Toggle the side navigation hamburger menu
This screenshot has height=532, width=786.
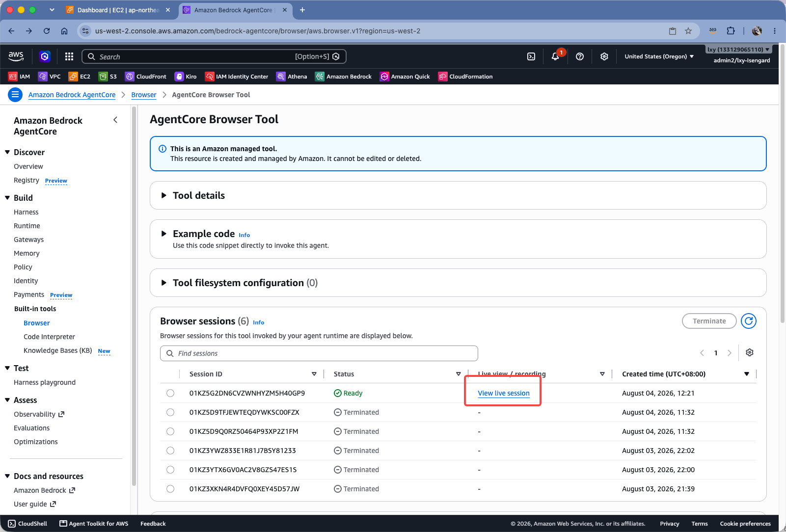point(15,95)
